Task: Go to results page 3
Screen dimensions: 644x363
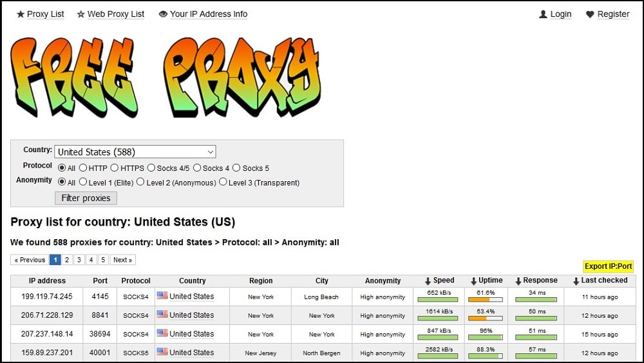Action: point(79,260)
